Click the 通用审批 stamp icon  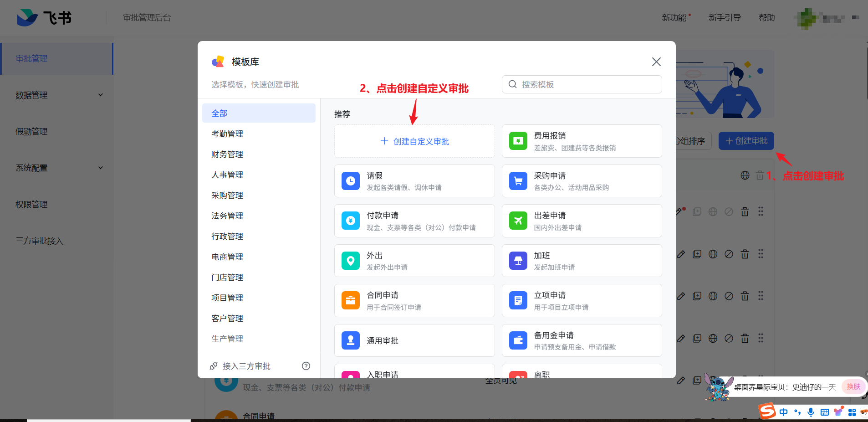coord(351,340)
